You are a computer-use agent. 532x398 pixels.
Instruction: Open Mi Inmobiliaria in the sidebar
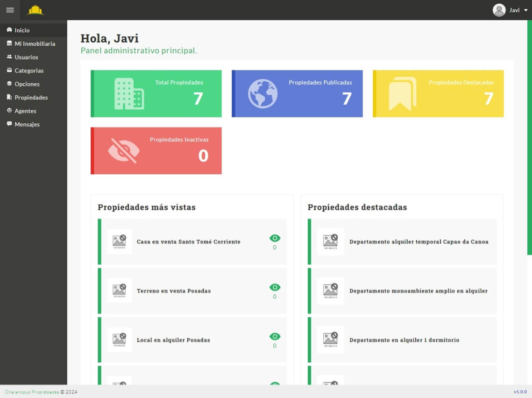[x=35, y=43]
